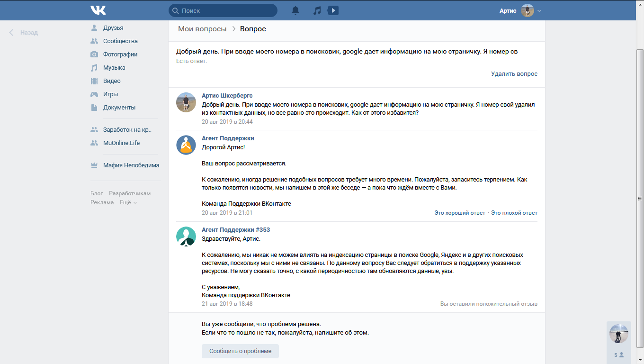The width and height of the screenshot is (644, 364).
Task: Click the header profile avatar
Action: (528, 10)
